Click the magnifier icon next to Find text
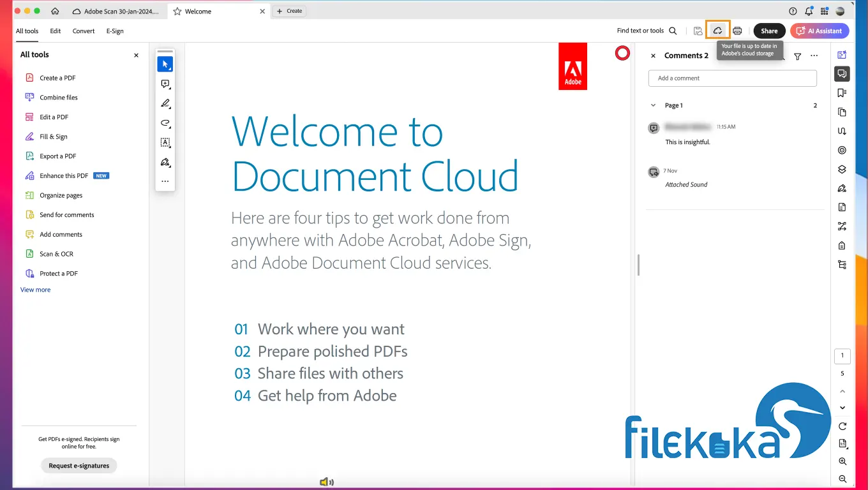Viewport: 868px width, 490px height. click(673, 31)
